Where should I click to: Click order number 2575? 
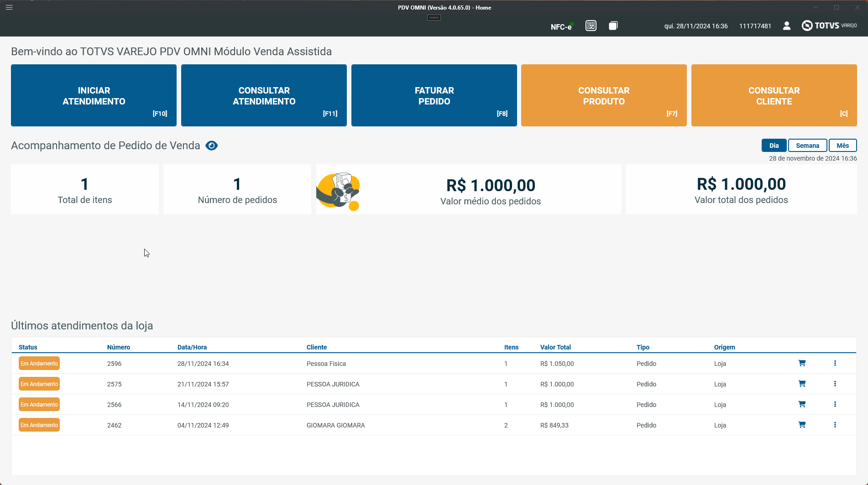tap(115, 384)
